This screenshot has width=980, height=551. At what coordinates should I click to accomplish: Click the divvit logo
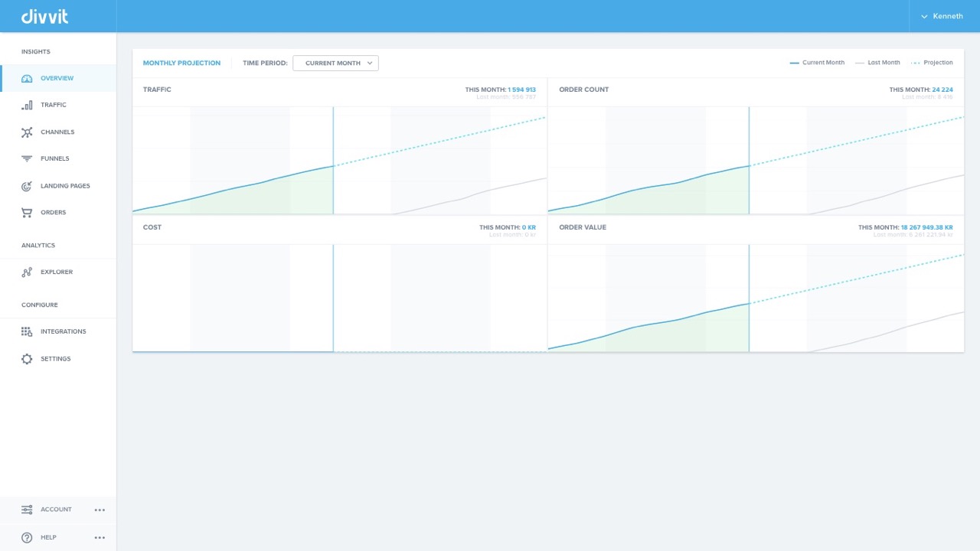(x=44, y=15)
